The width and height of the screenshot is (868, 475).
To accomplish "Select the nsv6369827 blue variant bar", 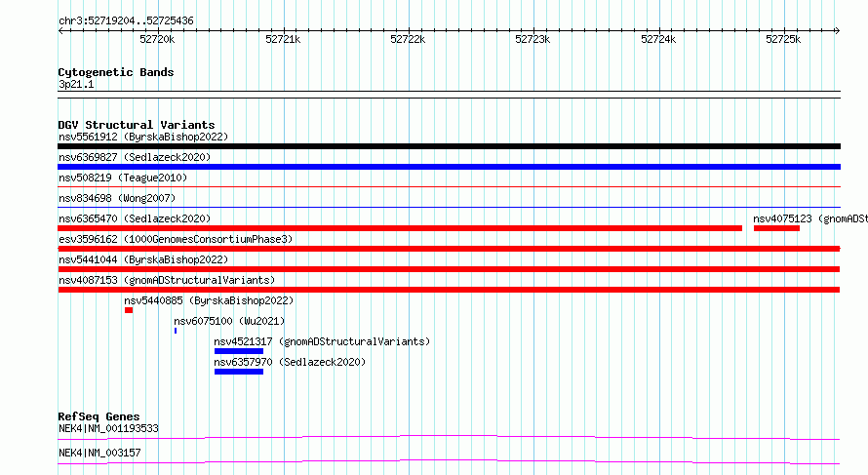I will 449,167.
